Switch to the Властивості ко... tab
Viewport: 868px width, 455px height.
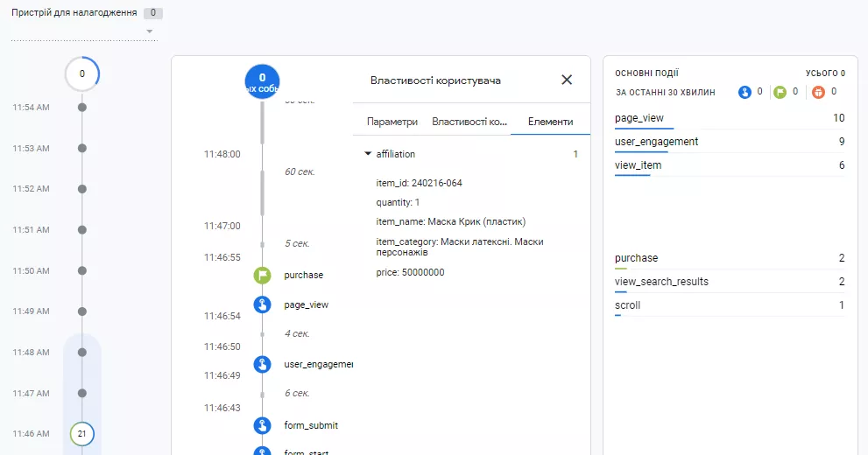pyautogui.click(x=469, y=122)
